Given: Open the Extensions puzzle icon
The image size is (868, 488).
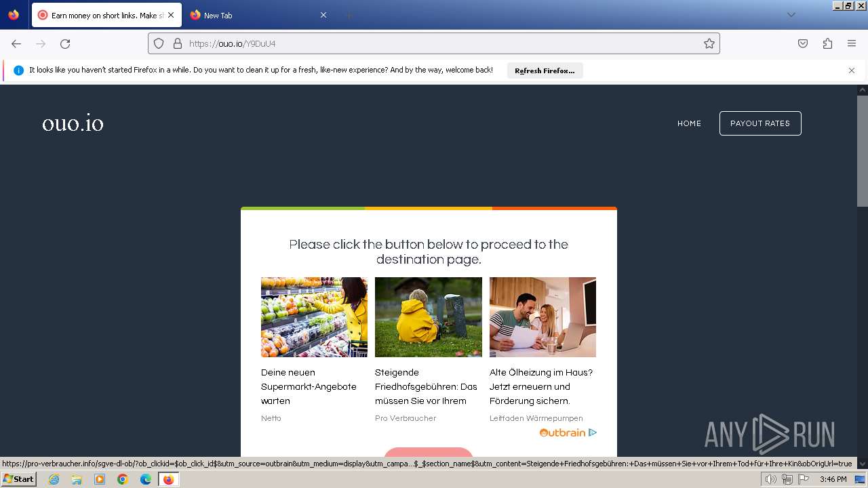Looking at the screenshot, I should 827,43.
